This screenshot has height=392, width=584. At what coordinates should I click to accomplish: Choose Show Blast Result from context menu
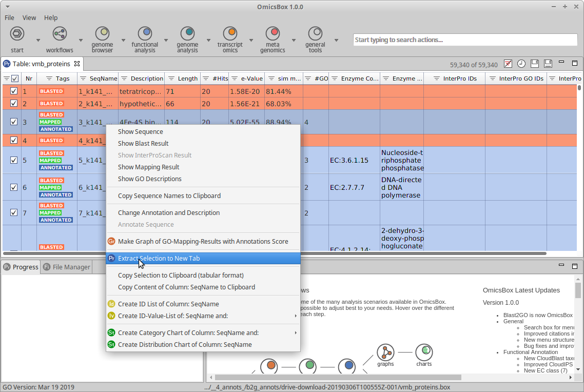click(x=143, y=144)
